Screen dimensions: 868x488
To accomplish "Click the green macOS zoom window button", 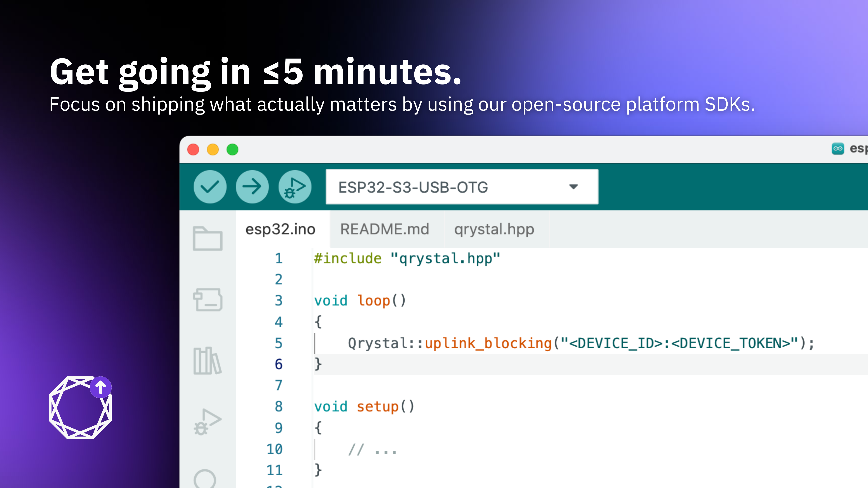I will [233, 150].
